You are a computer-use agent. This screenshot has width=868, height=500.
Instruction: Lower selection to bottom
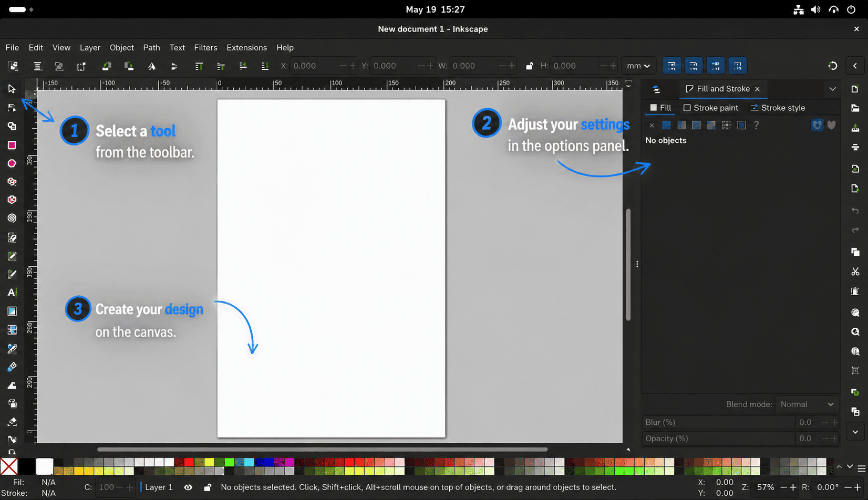(265, 66)
